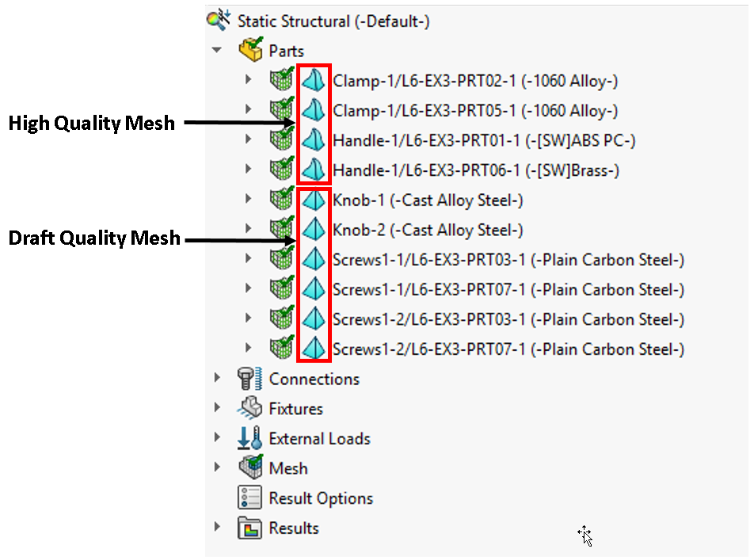Expand the Results node

[x=218, y=528]
